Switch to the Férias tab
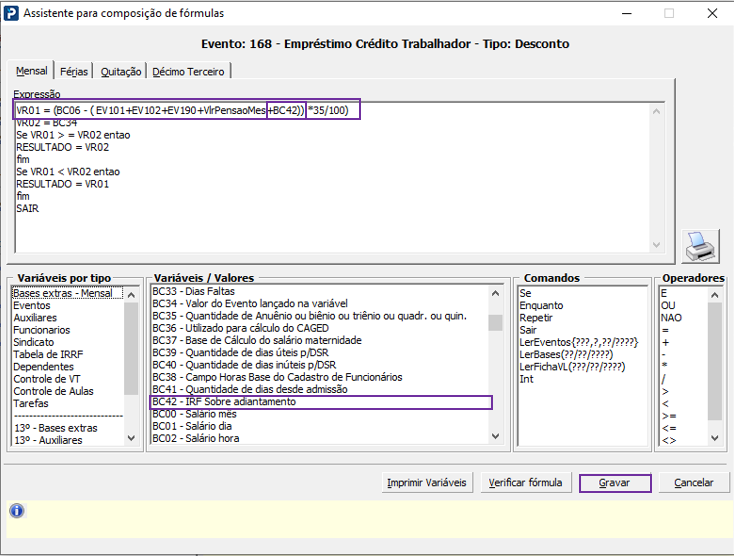The image size is (734, 558). pyautogui.click(x=74, y=71)
